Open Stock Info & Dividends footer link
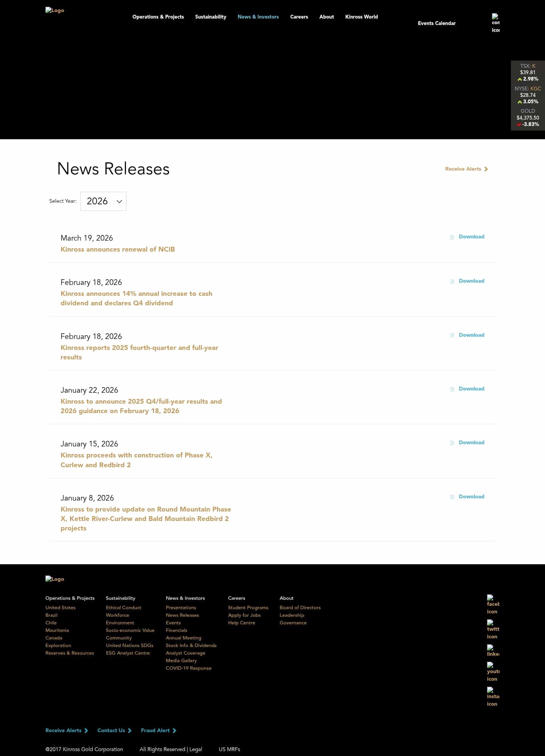The height and width of the screenshot is (756, 545). tap(191, 645)
